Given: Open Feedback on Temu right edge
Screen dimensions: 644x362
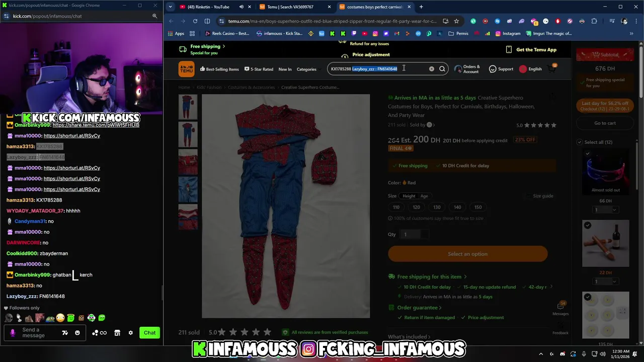Looking at the screenshot, I should coord(560,329).
